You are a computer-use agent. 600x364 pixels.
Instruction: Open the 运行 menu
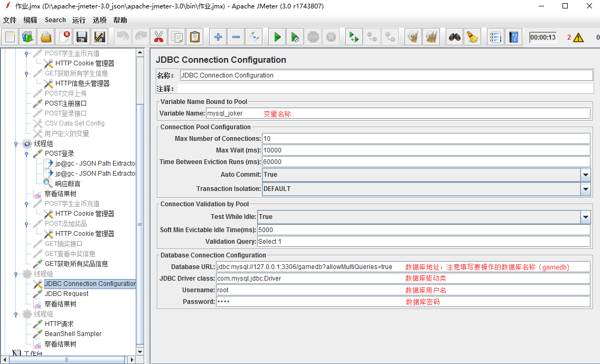(79, 20)
